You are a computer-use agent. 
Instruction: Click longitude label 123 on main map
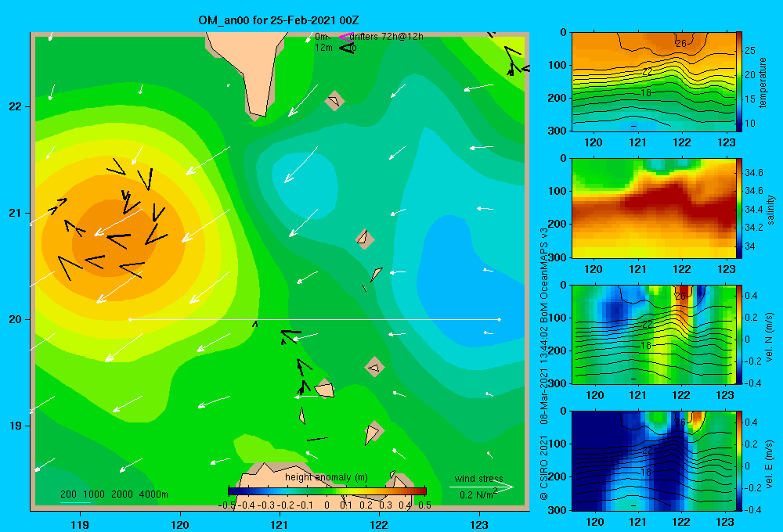[479, 524]
